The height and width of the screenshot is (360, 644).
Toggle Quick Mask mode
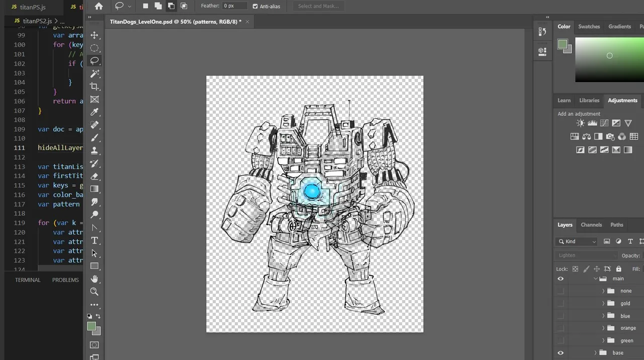tap(94, 345)
